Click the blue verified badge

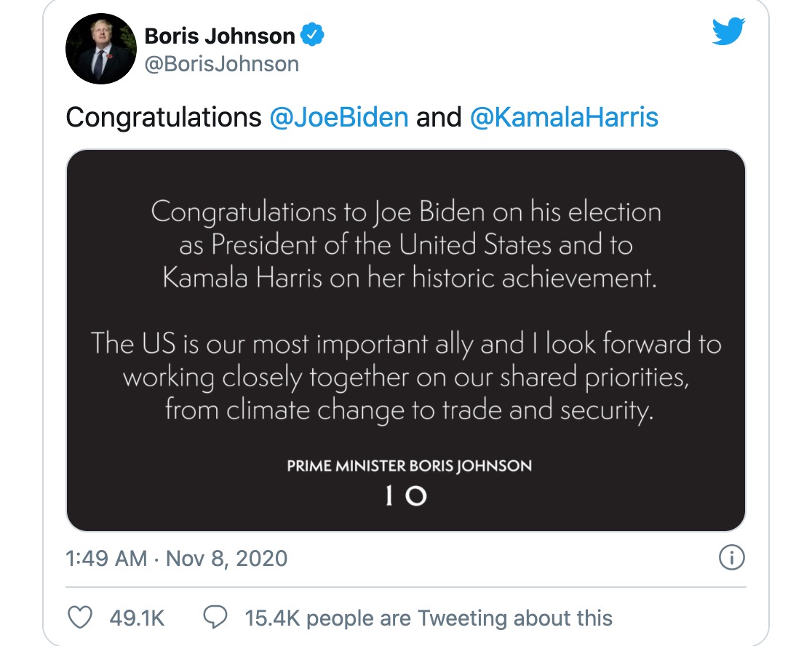[311, 34]
